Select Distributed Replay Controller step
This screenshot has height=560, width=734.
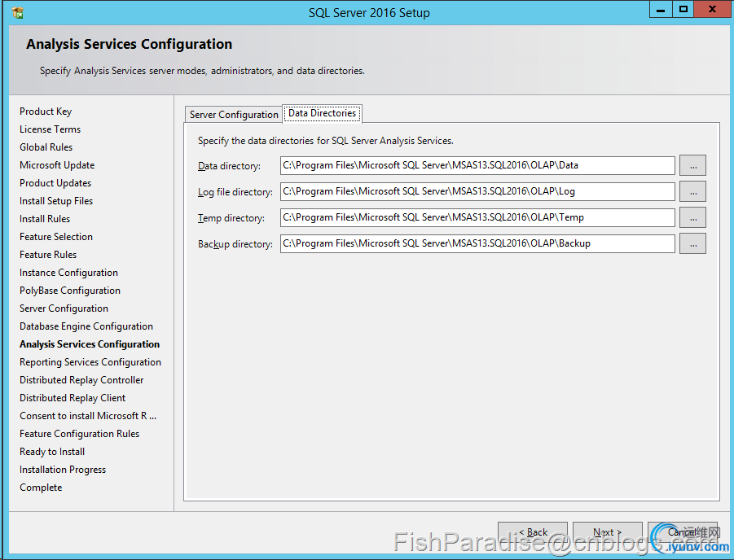tap(81, 380)
